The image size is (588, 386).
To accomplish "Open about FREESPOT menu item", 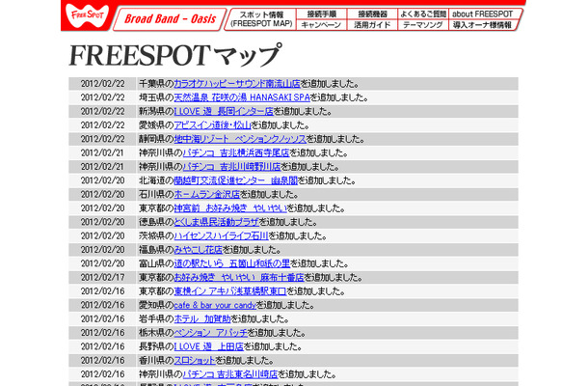I will click(483, 14).
